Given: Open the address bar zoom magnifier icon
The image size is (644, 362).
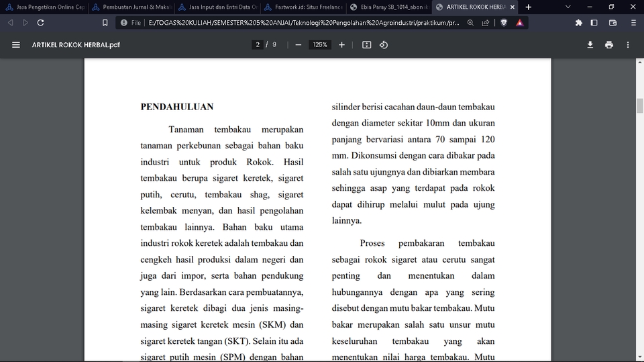Looking at the screenshot, I should coord(471,23).
